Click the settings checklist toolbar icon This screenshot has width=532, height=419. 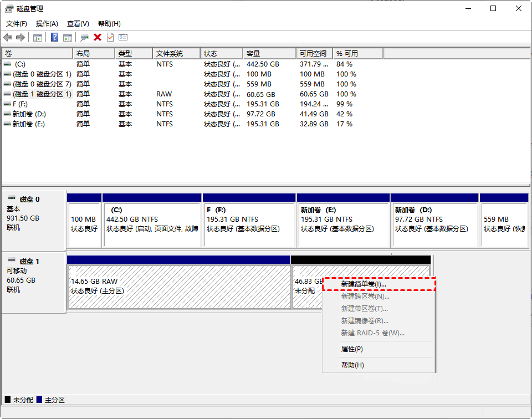tap(123, 37)
